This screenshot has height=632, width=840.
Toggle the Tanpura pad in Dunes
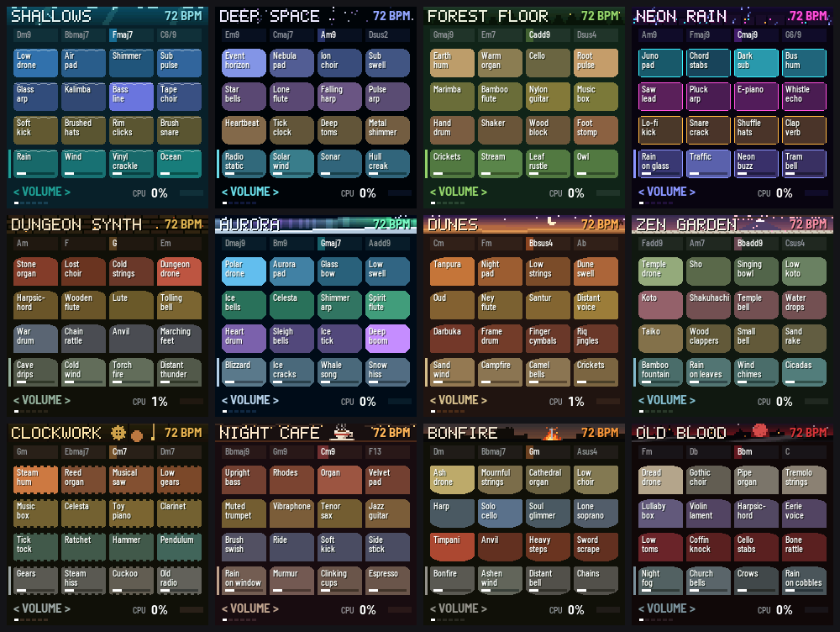[x=452, y=271]
